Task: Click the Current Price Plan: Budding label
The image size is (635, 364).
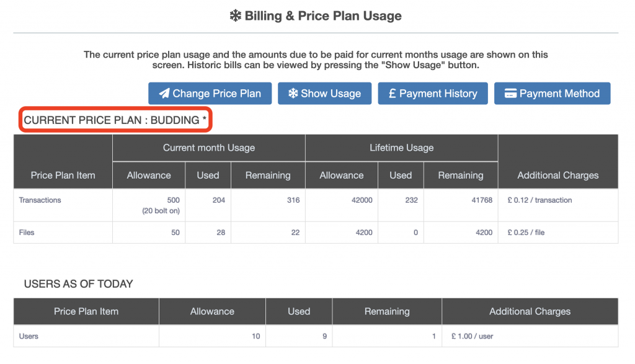Action: [115, 120]
